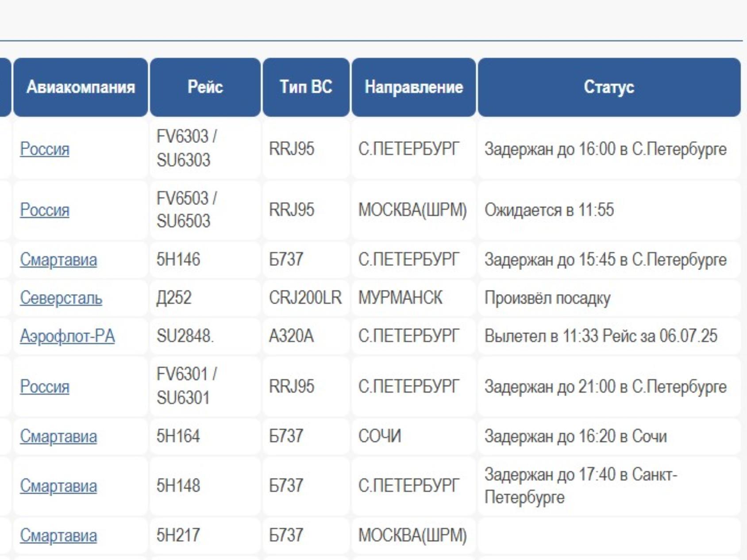747x560 pixels.
Task: Open the Аэрофлот-РА airline link
Action: pyautogui.click(x=67, y=337)
